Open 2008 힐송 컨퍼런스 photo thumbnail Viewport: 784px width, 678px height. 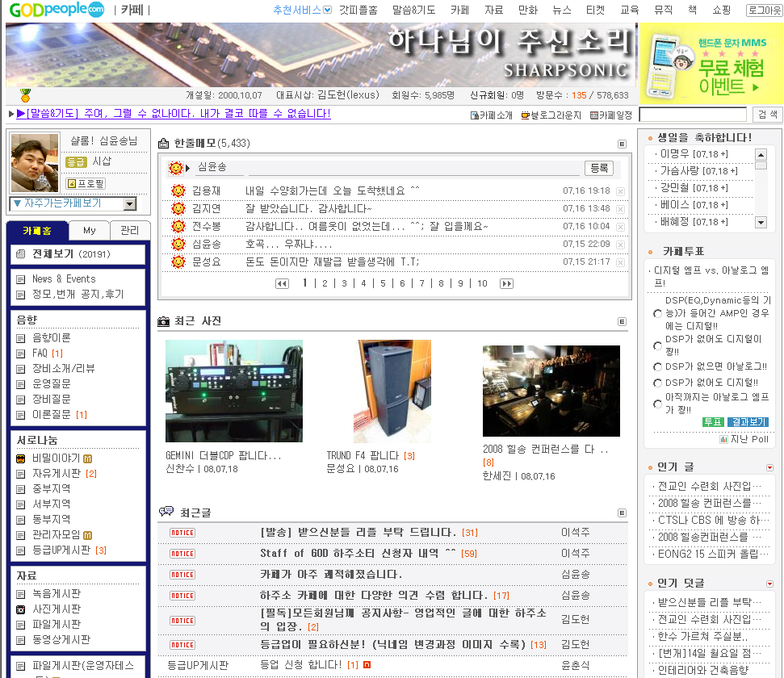pos(551,391)
